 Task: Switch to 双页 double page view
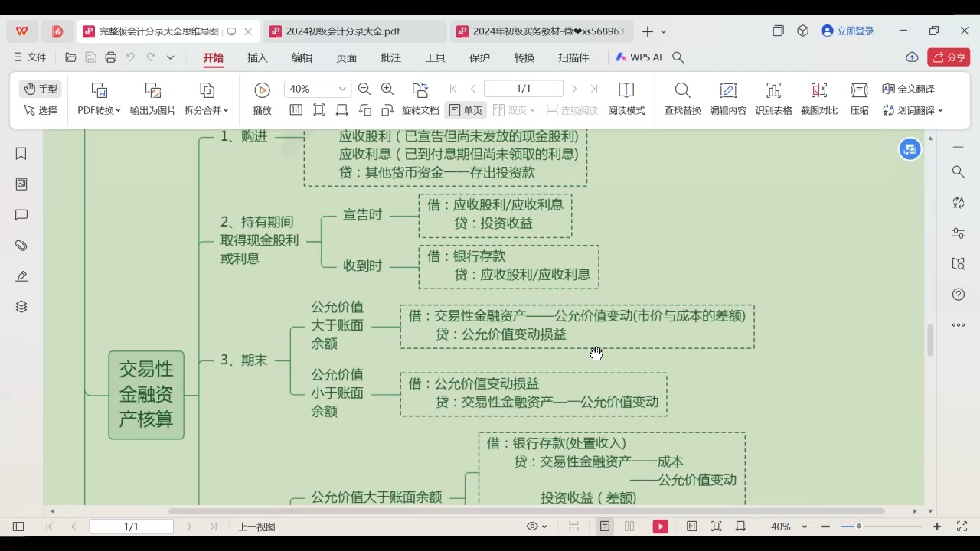(514, 110)
